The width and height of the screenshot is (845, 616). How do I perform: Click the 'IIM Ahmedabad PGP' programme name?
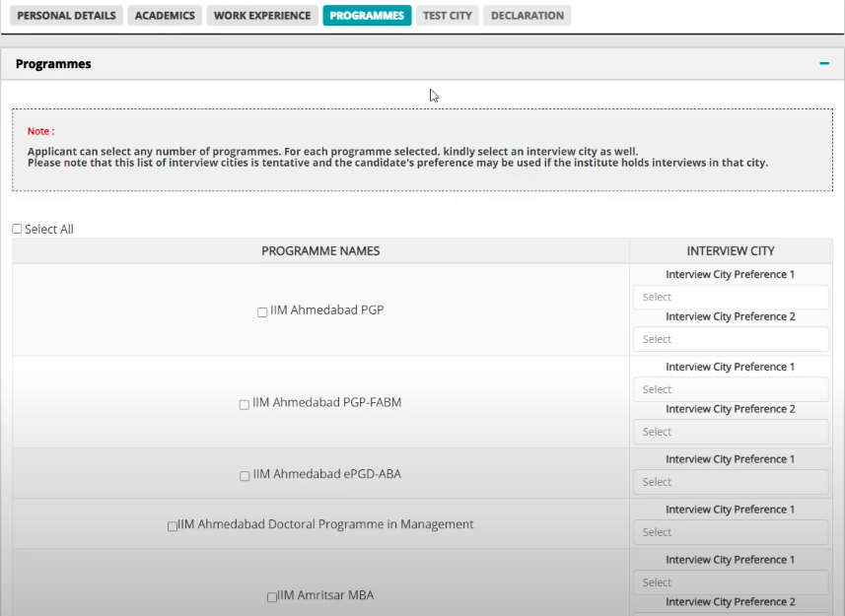327,310
